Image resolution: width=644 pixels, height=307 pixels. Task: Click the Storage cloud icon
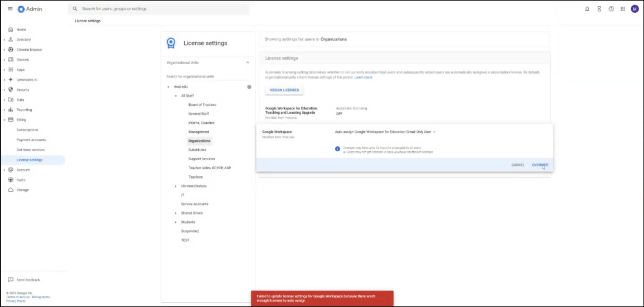pyautogui.click(x=11, y=190)
